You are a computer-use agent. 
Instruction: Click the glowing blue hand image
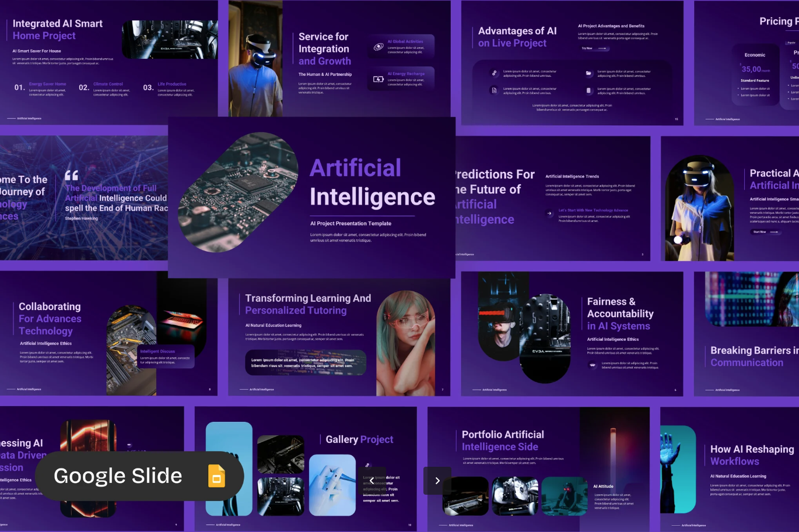pyautogui.click(x=678, y=470)
